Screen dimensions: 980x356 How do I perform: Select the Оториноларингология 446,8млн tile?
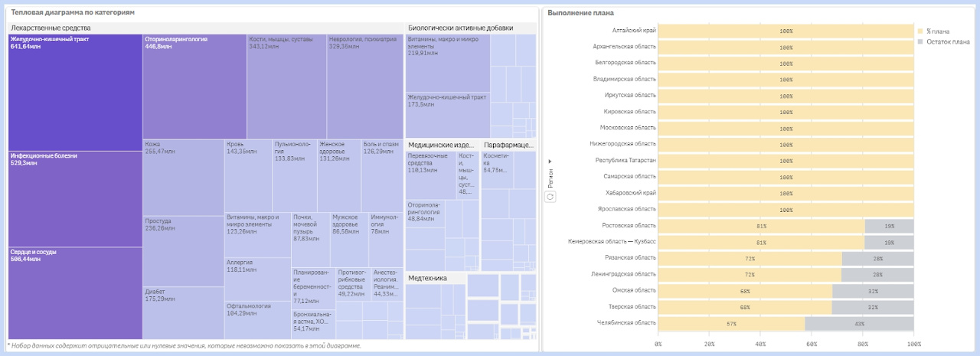(x=194, y=87)
